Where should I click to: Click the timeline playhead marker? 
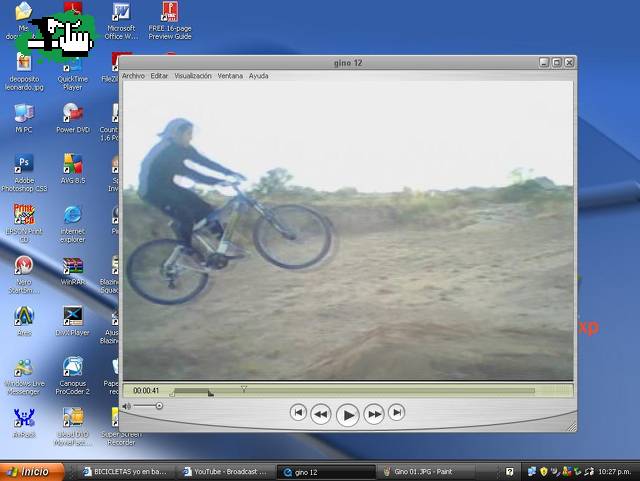243,389
